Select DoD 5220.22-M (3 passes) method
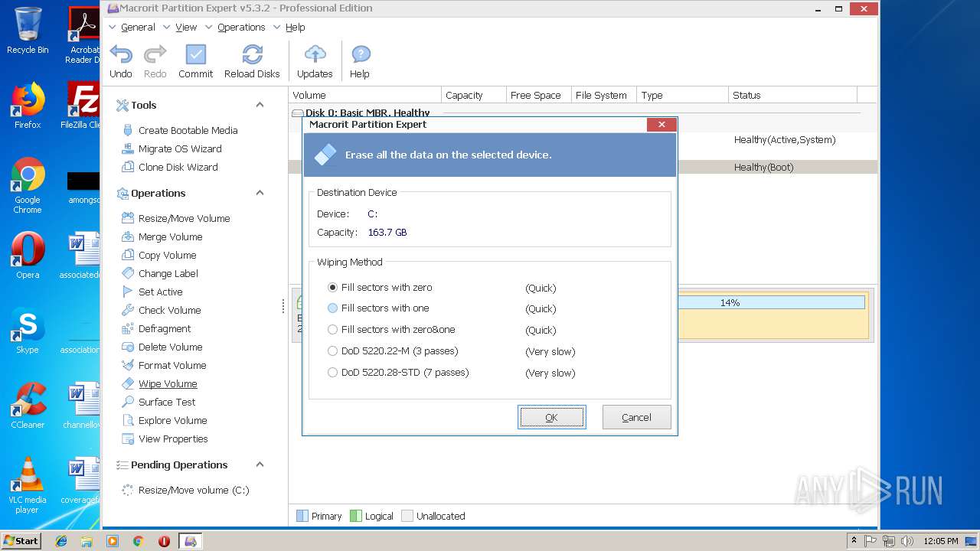980x551 pixels. pos(393,351)
